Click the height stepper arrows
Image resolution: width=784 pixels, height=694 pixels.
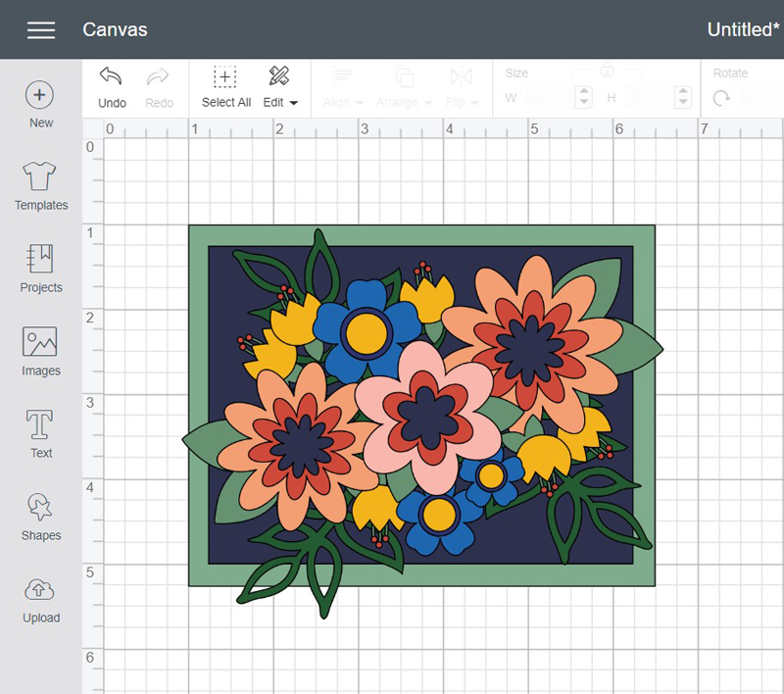(x=683, y=97)
